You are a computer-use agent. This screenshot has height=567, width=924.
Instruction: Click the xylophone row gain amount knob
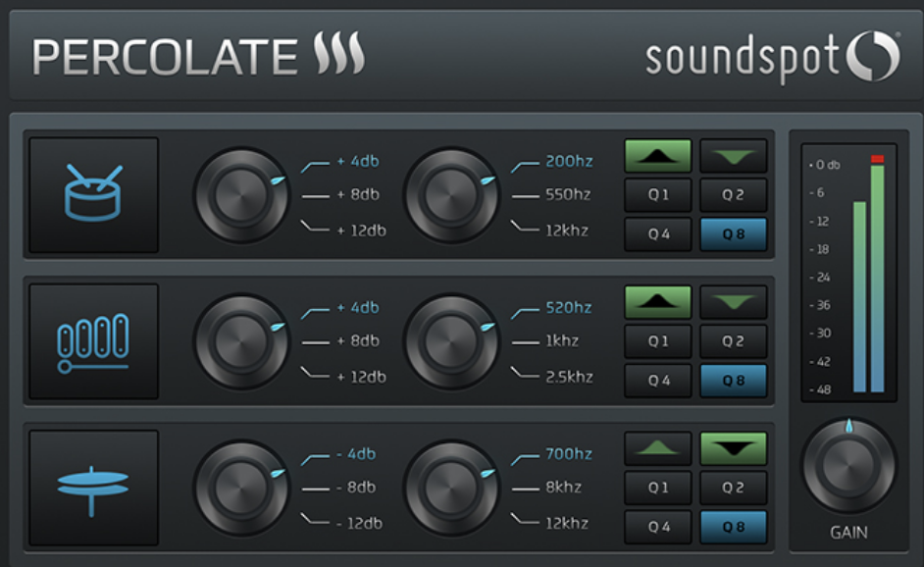click(241, 341)
